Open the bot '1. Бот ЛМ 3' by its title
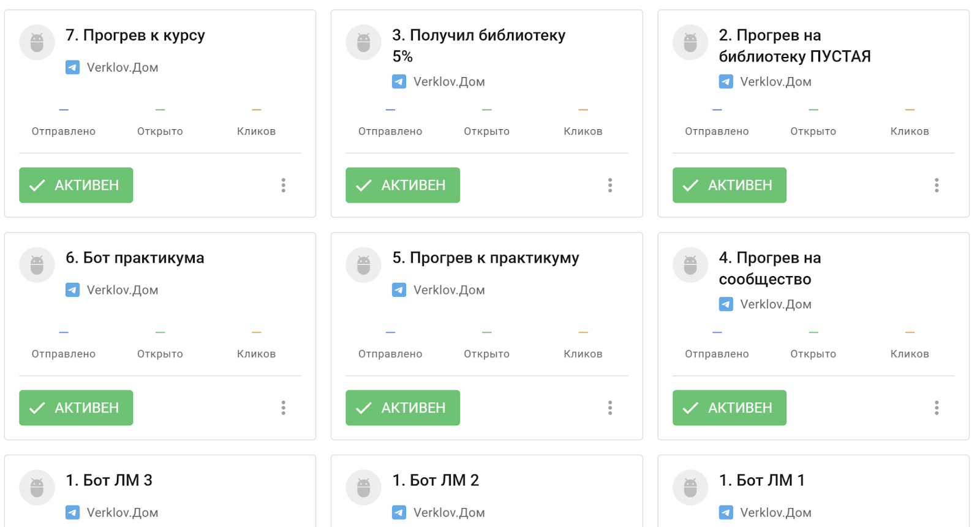 [x=110, y=480]
